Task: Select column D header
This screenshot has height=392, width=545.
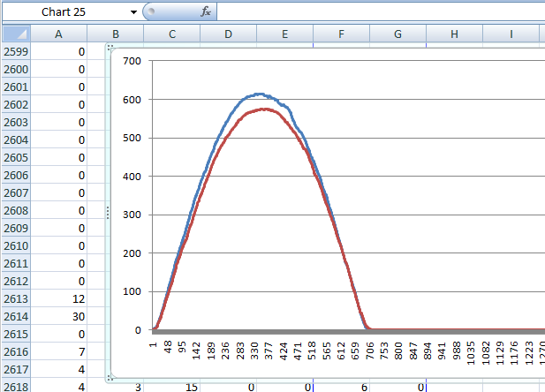Action: click(228, 34)
